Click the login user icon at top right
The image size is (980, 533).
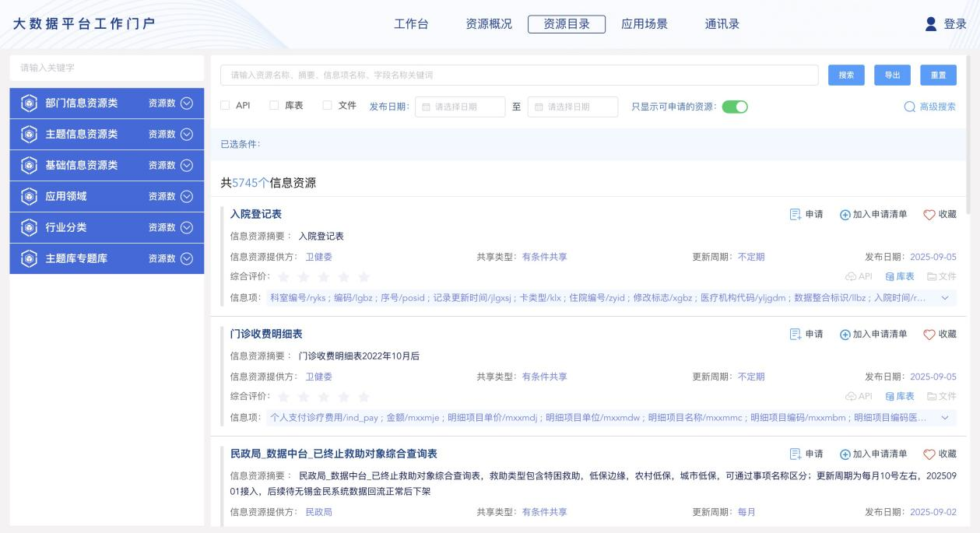[933, 23]
